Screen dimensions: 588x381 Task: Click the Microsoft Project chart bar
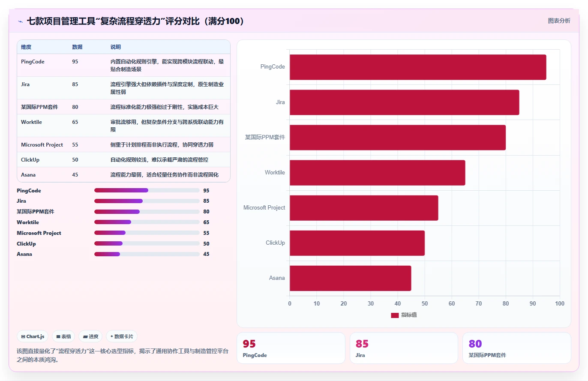364,208
